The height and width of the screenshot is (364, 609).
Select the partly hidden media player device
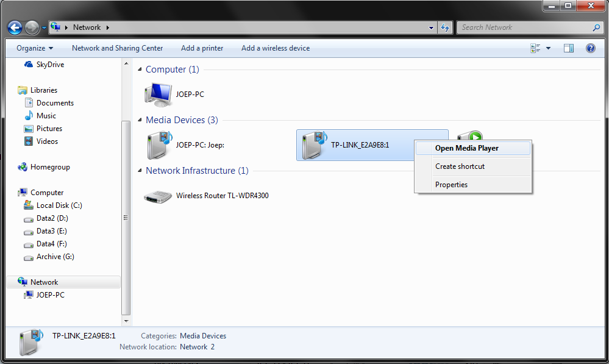[x=471, y=136]
